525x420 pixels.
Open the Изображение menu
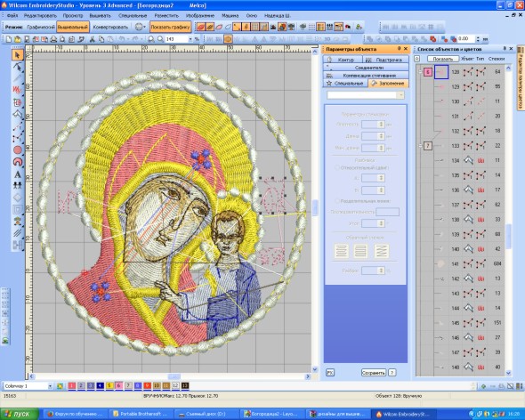[200, 15]
